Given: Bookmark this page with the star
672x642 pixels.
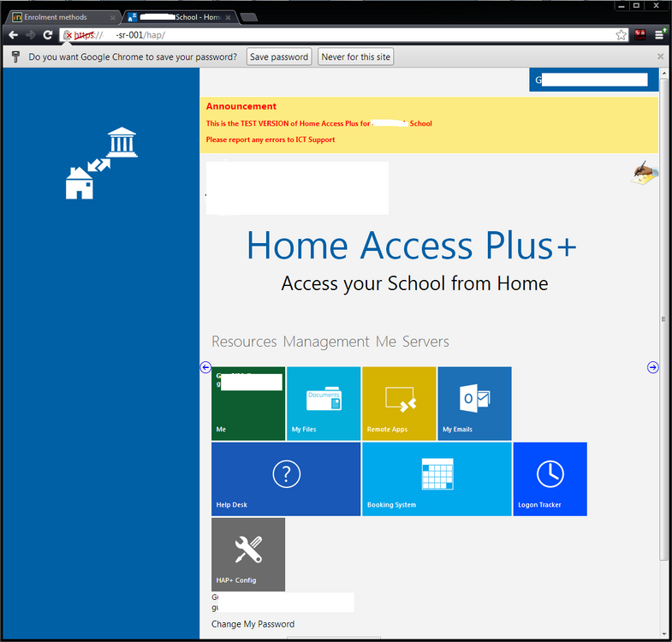Looking at the screenshot, I should (x=621, y=35).
